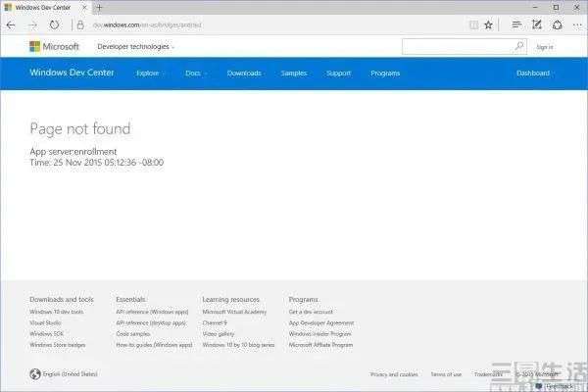This screenshot has height=392, width=588.
Task: Open Windows Insider Program link
Action: tap(319, 333)
